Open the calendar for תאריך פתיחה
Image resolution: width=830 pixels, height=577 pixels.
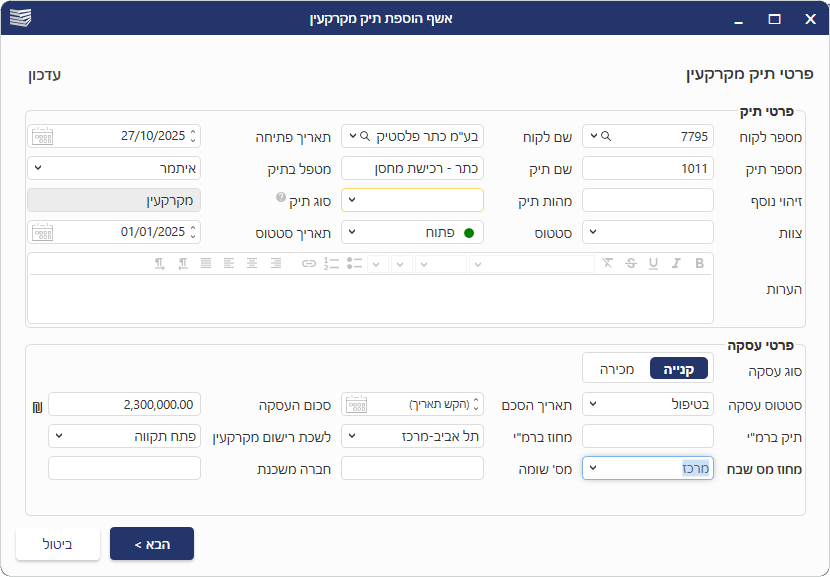click(x=42, y=136)
